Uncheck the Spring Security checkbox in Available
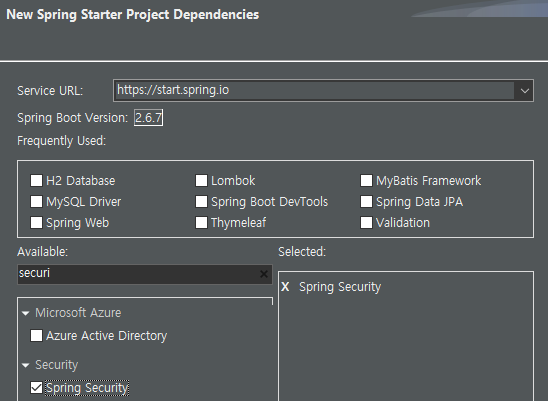The width and height of the screenshot is (548, 401). click(x=36, y=388)
